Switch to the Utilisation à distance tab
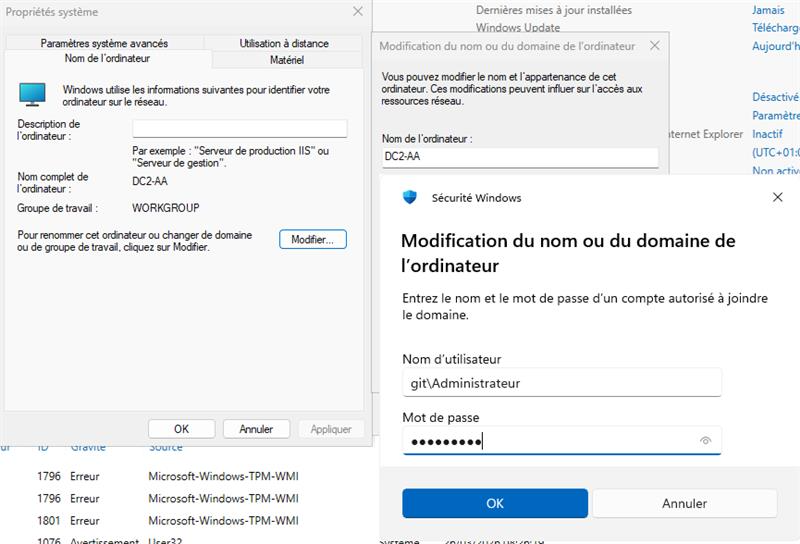800x544 pixels. pyautogui.click(x=284, y=43)
